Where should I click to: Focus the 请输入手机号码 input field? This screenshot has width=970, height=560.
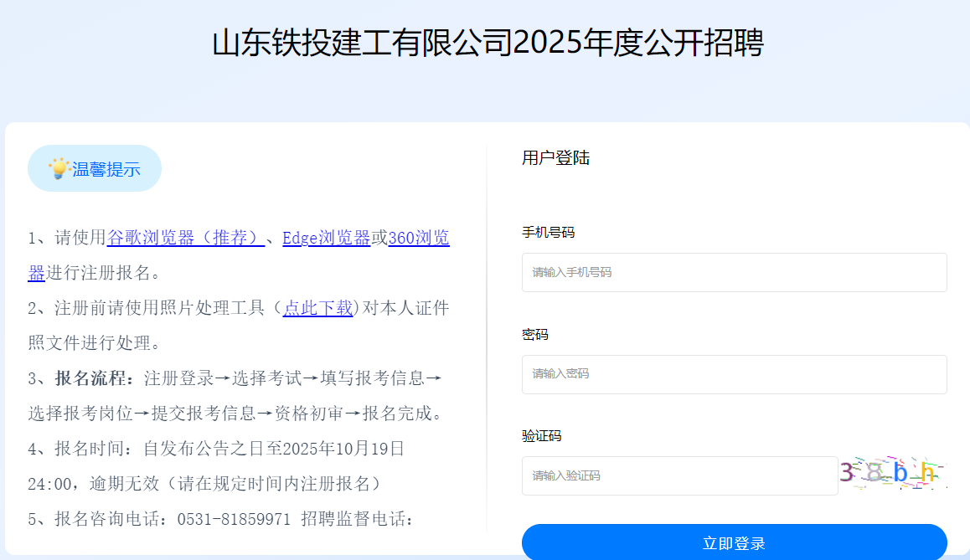(x=734, y=273)
